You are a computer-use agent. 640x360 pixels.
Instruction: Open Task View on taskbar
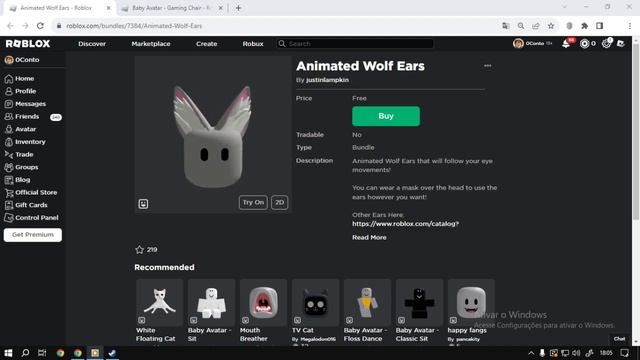tap(42, 353)
